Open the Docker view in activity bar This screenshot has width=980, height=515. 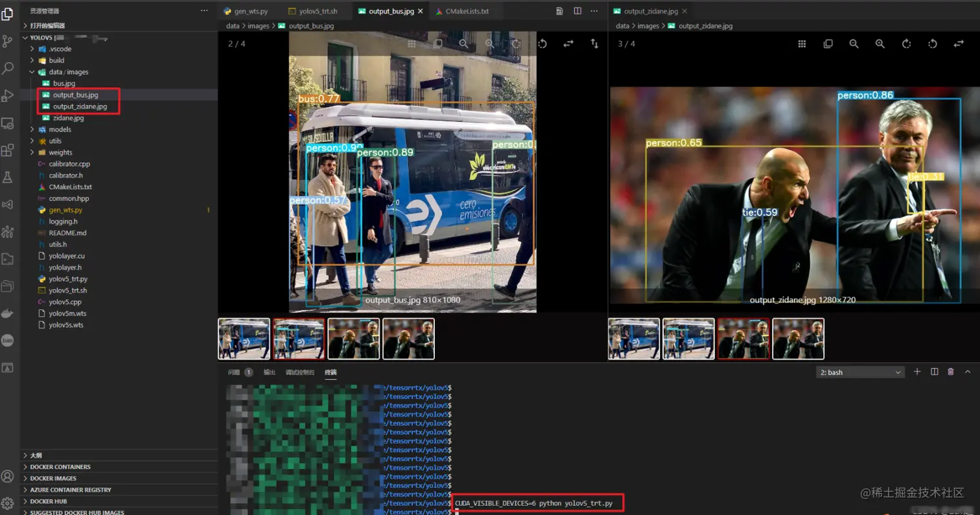(x=8, y=314)
